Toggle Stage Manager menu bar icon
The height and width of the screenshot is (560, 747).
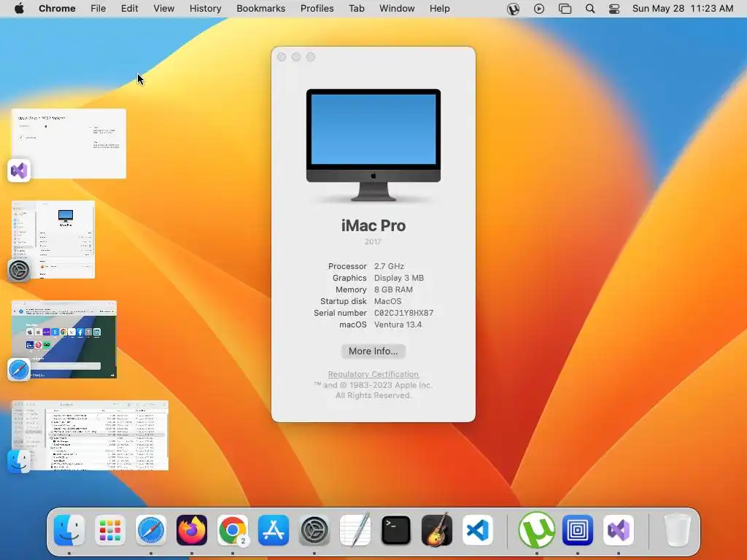tap(565, 9)
